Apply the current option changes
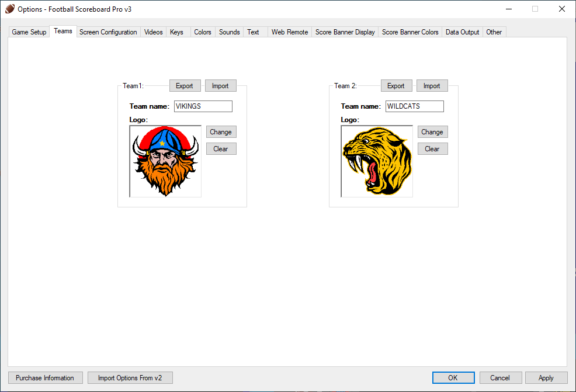Viewport: 576px width, 392px height. pos(546,378)
